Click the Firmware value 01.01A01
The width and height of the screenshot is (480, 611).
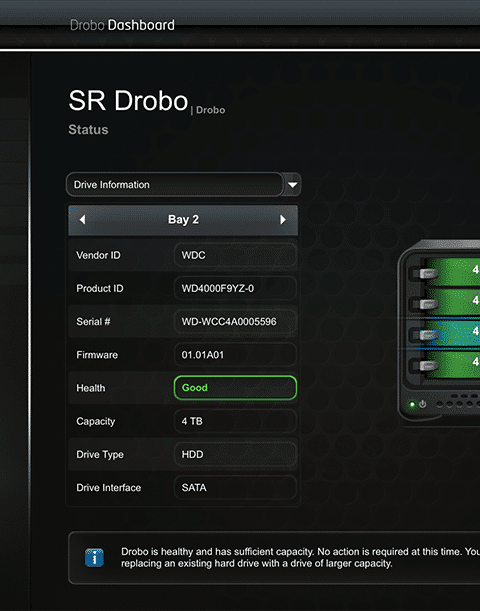235,355
